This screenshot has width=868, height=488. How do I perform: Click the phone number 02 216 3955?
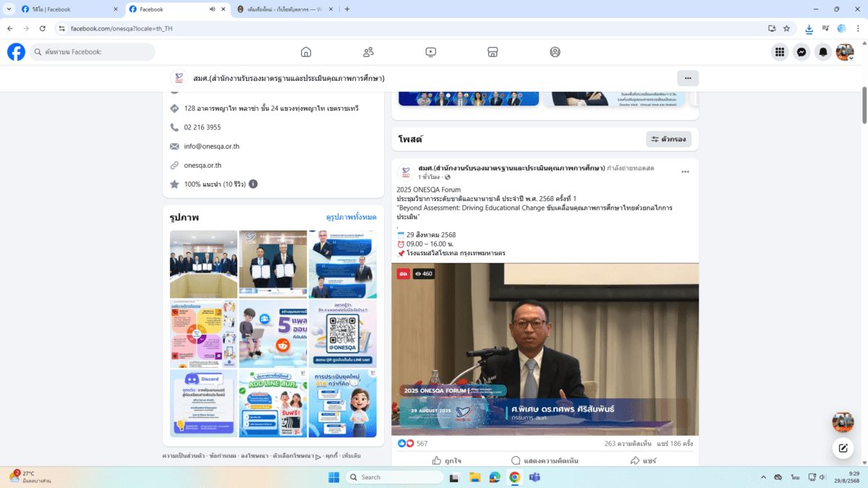point(203,127)
